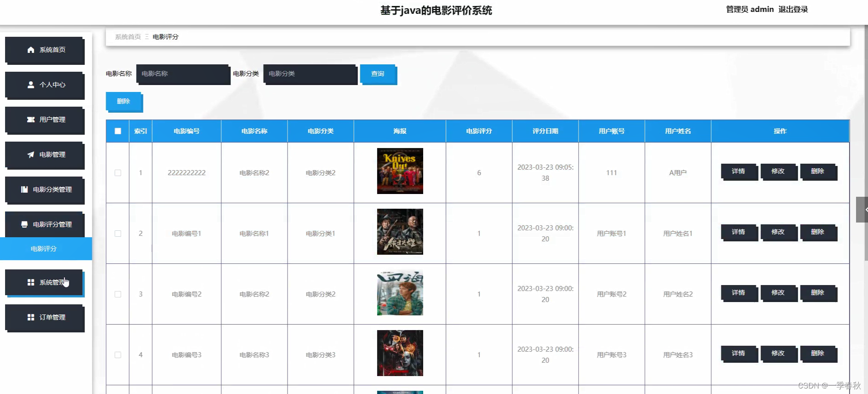Click the 海报 column header
This screenshot has width=868, height=394.
coord(400,131)
